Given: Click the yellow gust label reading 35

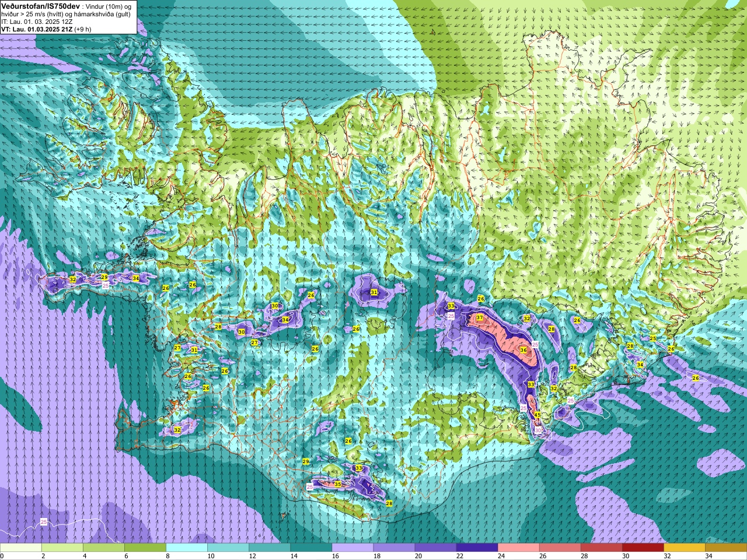Looking at the screenshot, I should click(338, 484).
